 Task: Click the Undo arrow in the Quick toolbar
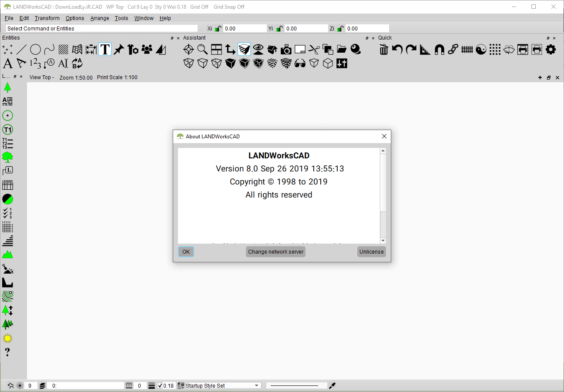[397, 49]
